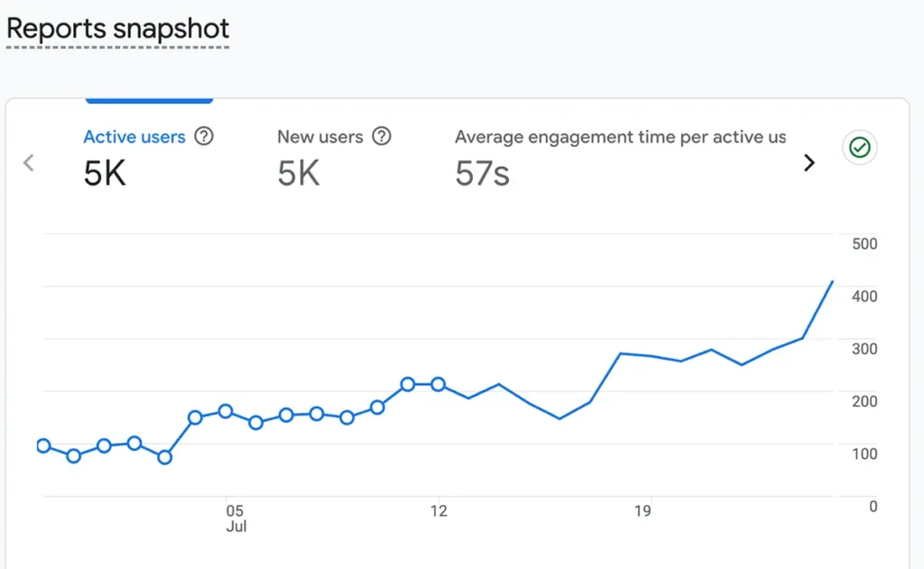Viewport: 924px width, 569px height.
Task: Select the first data point on chart
Action: click(43, 445)
